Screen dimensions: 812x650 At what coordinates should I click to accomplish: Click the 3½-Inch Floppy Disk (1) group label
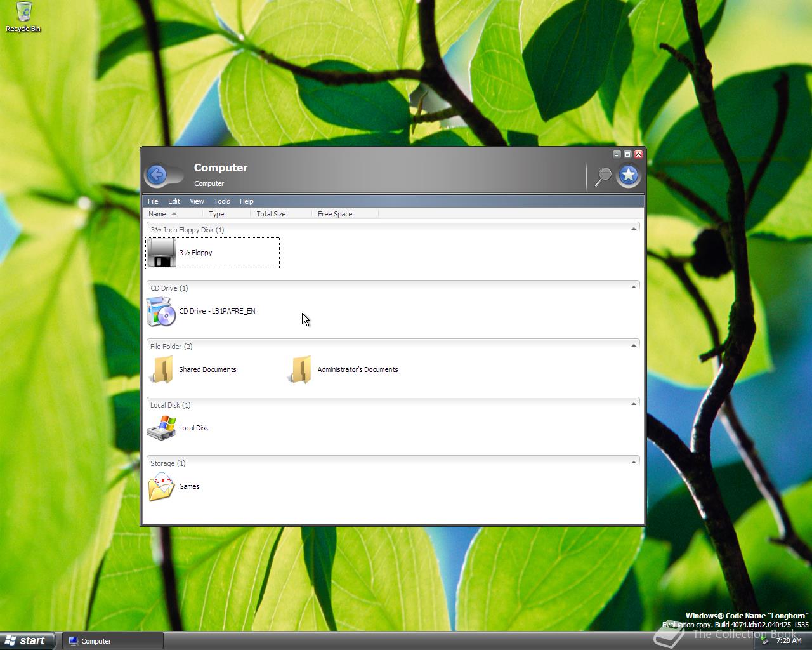tap(187, 230)
